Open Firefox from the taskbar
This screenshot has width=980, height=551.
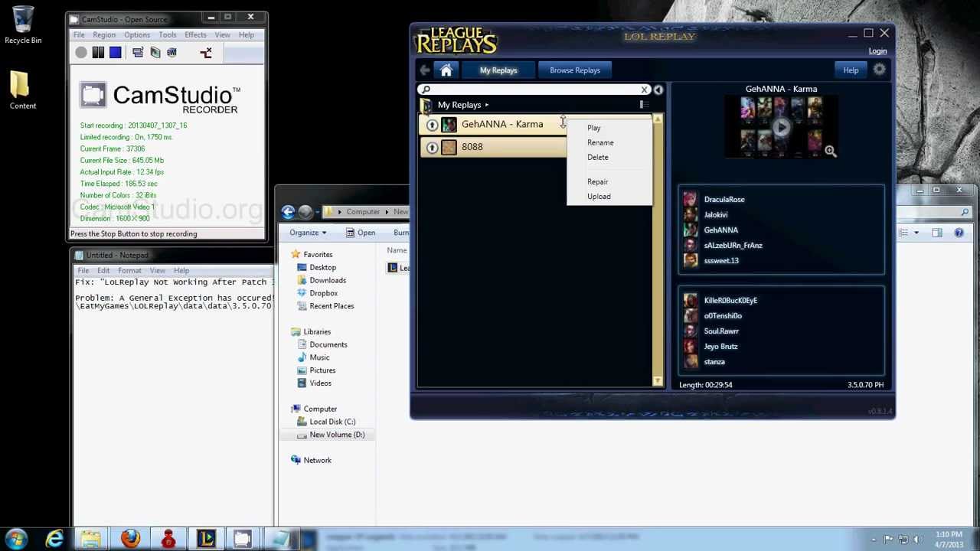pyautogui.click(x=130, y=540)
